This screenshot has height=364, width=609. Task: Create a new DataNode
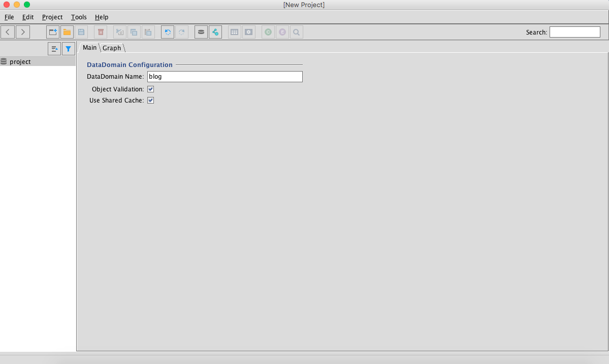point(201,32)
